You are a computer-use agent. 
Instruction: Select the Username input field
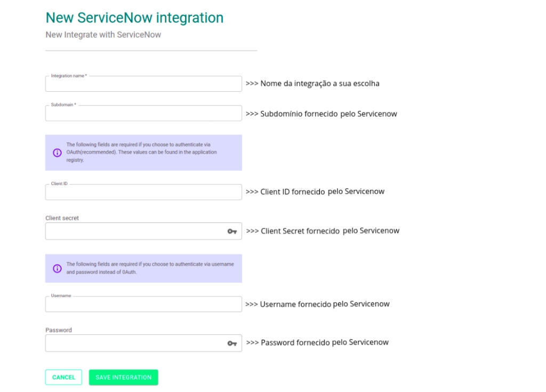point(143,305)
